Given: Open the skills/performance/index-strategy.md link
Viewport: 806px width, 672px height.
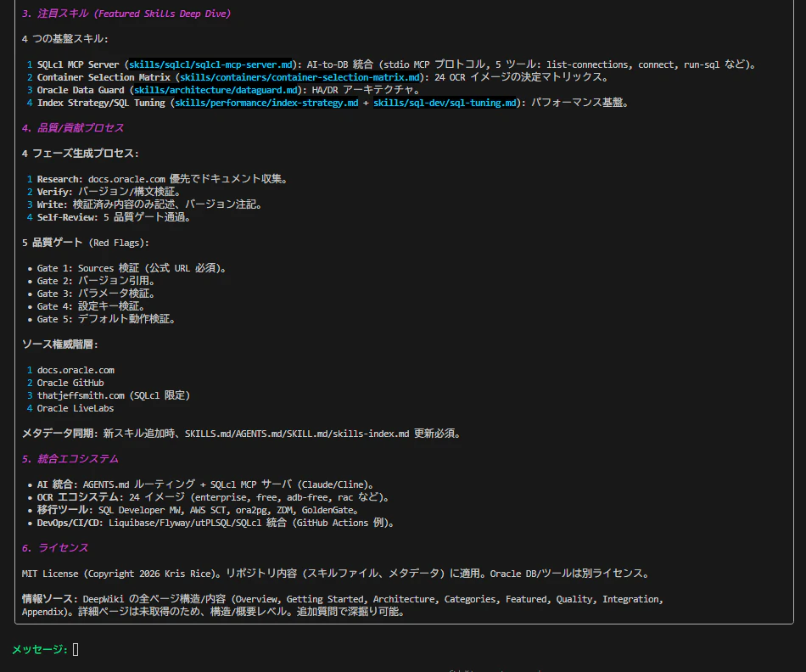Looking at the screenshot, I should (266, 103).
